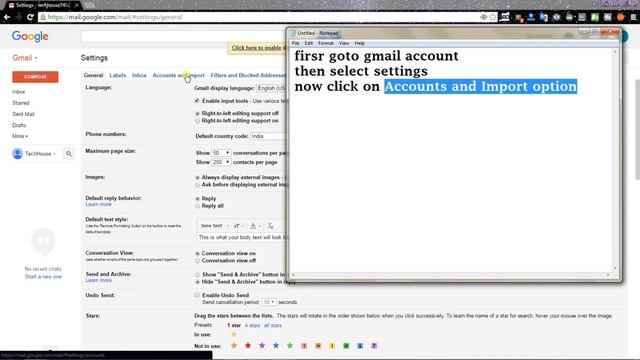Open the Inbox settings tab

139,75
